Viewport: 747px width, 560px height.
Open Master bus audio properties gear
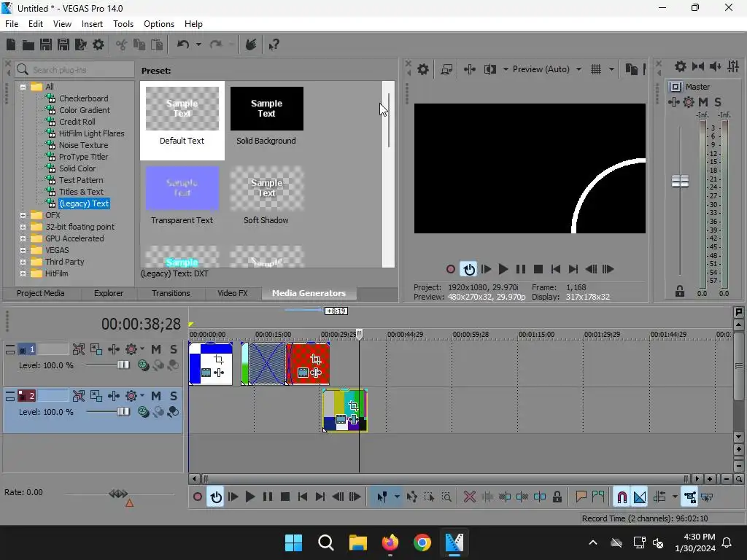pos(681,66)
